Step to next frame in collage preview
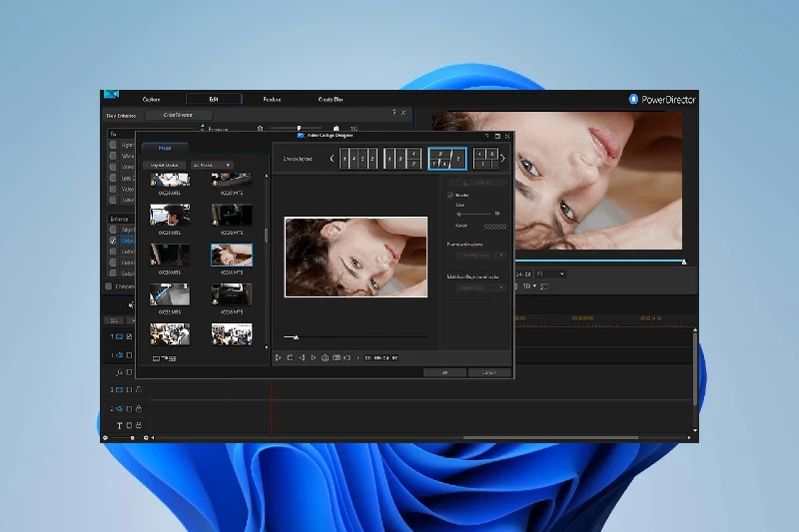799x532 pixels. (313, 358)
